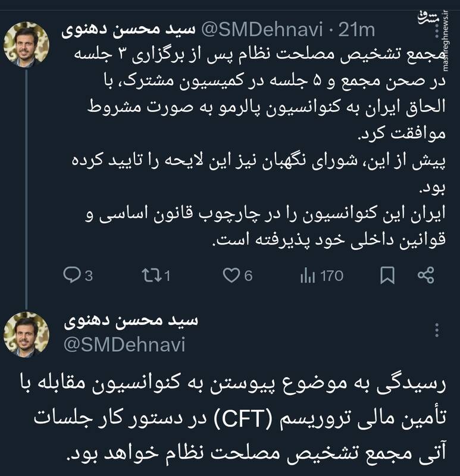Open the post analytics view
This screenshot has width=460, height=476.
[308, 274]
